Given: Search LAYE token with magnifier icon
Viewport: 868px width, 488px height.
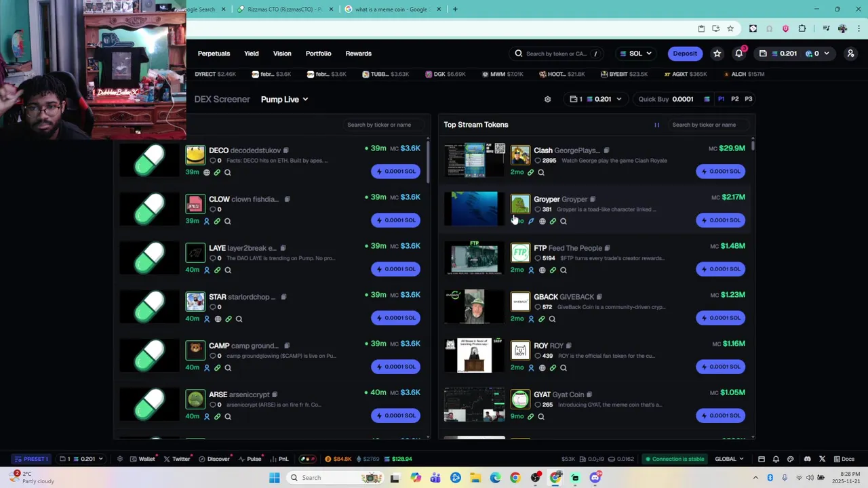Looking at the screenshot, I should tap(228, 270).
